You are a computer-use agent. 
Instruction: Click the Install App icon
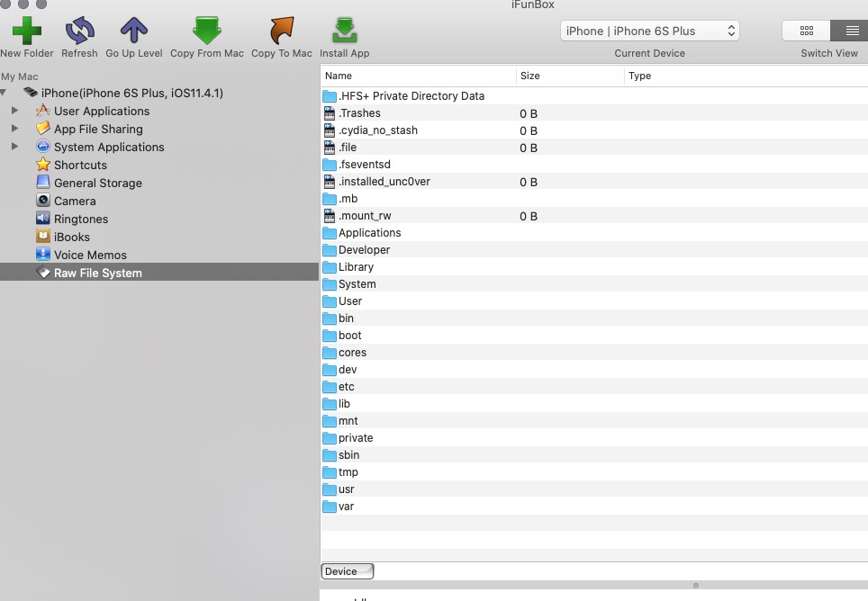click(344, 31)
